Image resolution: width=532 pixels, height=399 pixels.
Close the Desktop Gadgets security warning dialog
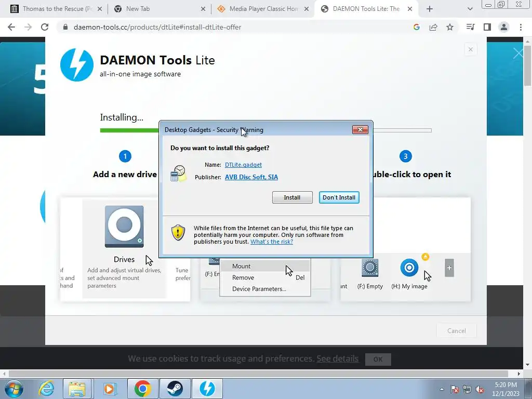pyautogui.click(x=360, y=129)
